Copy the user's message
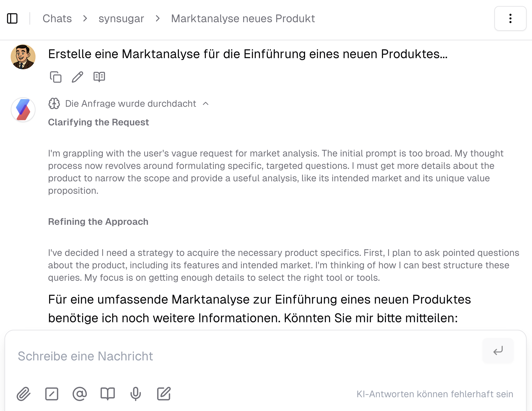 click(56, 77)
